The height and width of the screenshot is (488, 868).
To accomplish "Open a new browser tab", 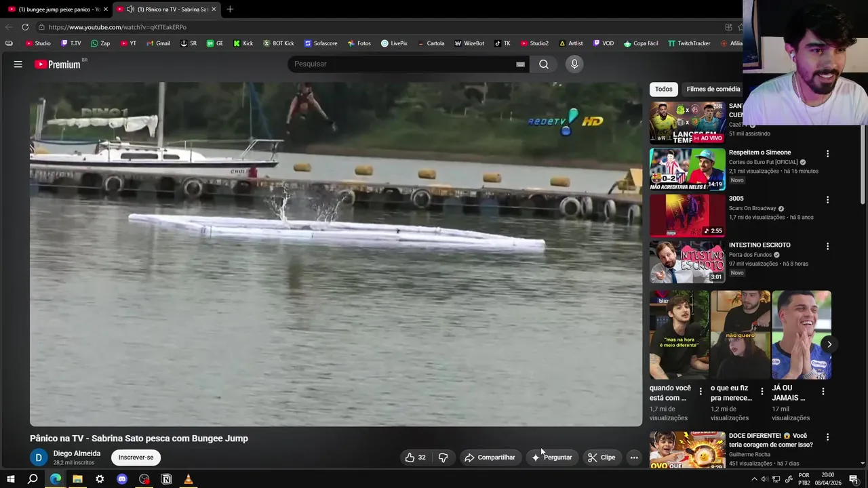I will coord(230,9).
